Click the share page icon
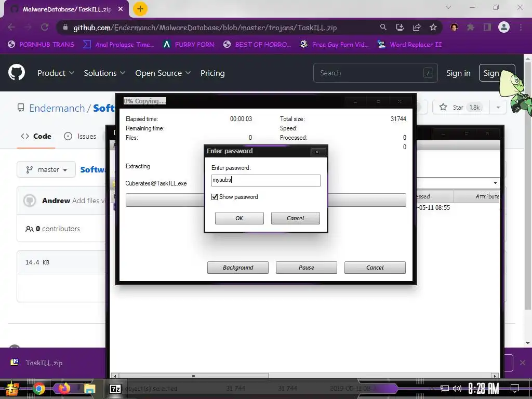 pyautogui.click(x=416, y=27)
